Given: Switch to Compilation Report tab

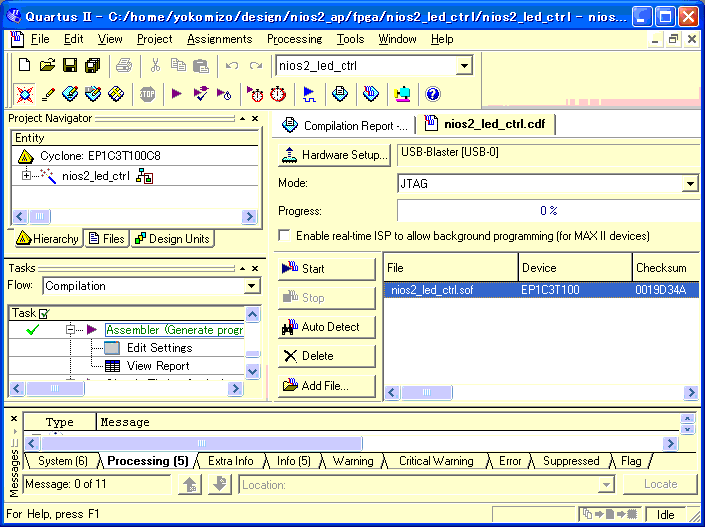Looking at the screenshot, I should point(344,125).
